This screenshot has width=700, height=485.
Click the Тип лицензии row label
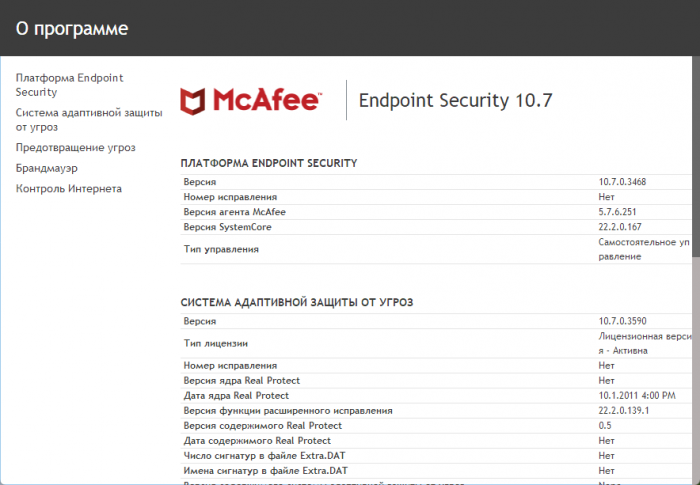point(217,343)
